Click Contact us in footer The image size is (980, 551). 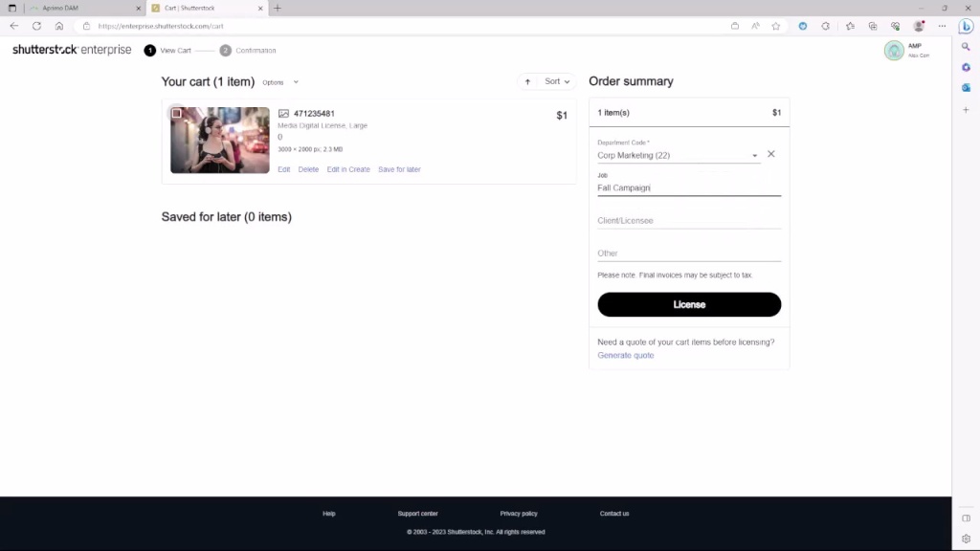click(614, 514)
